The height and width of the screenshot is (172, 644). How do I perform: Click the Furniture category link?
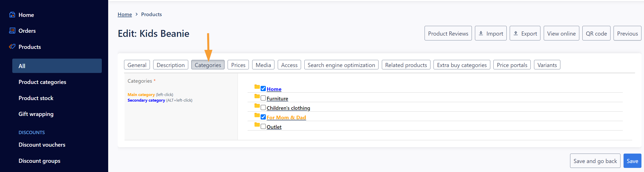tap(277, 99)
